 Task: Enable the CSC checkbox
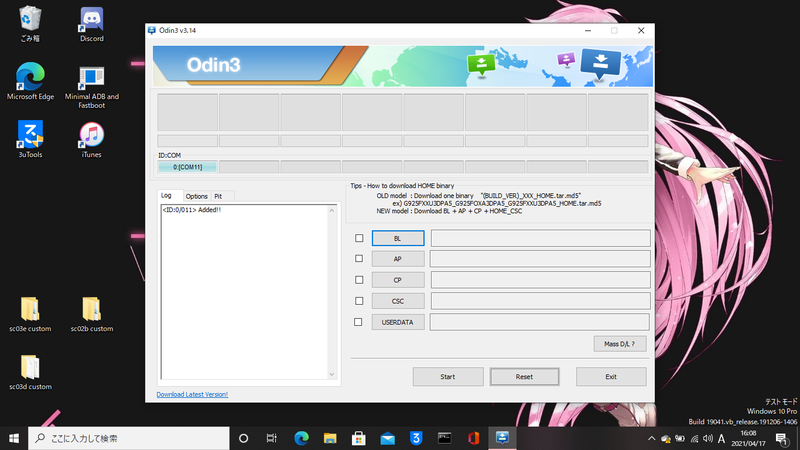coord(359,301)
